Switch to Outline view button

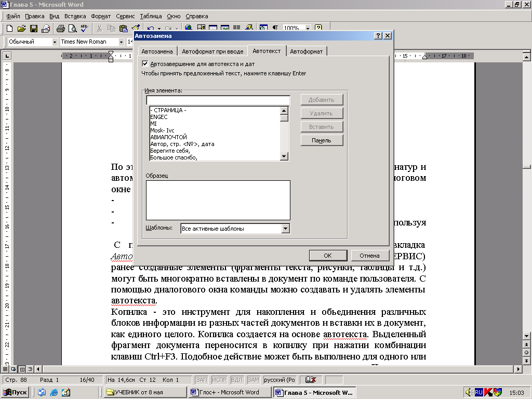tap(30, 369)
